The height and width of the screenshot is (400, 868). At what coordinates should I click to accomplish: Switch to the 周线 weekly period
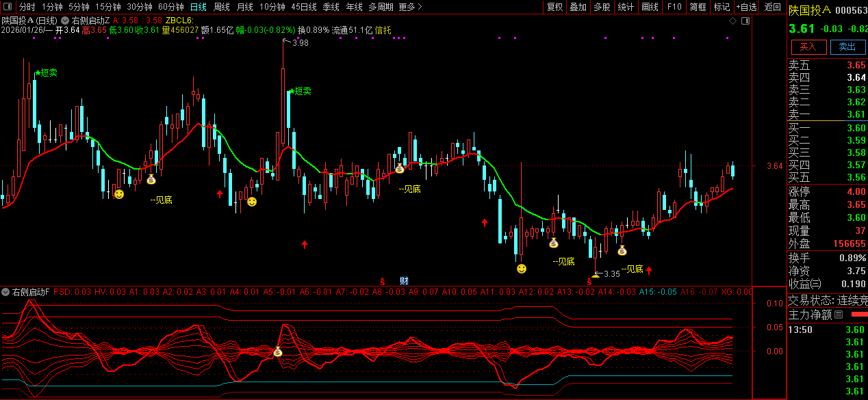pos(221,7)
